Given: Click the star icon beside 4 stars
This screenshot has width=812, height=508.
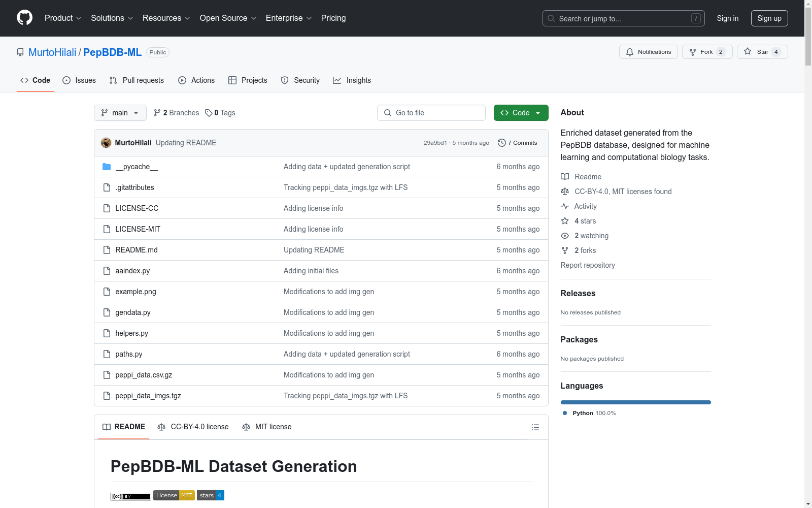Looking at the screenshot, I should (565, 221).
